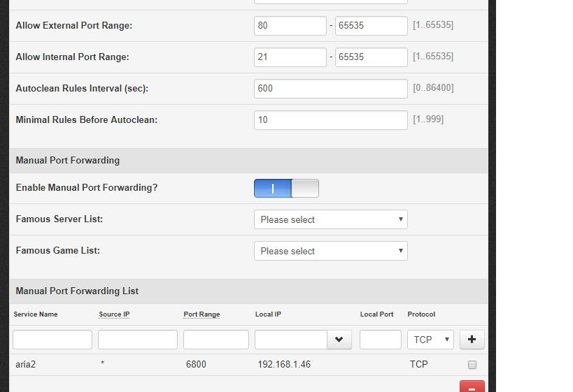Click the Service Name input field
The height and width of the screenshot is (392, 573).
pyautogui.click(x=52, y=340)
